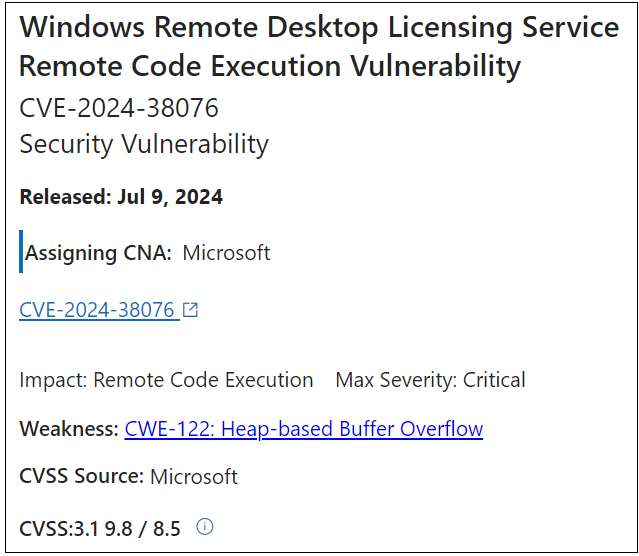Click the 9.8 / 8.5 score values
This screenshot has height=556, width=639.
click(x=143, y=529)
